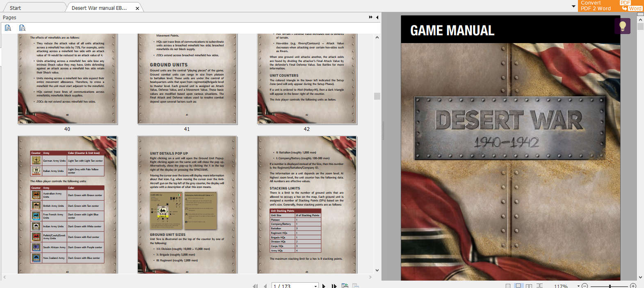The image size is (644, 288).
Task: Click the DESERT WAR title plate
Action: pyautogui.click(x=510, y=128)
